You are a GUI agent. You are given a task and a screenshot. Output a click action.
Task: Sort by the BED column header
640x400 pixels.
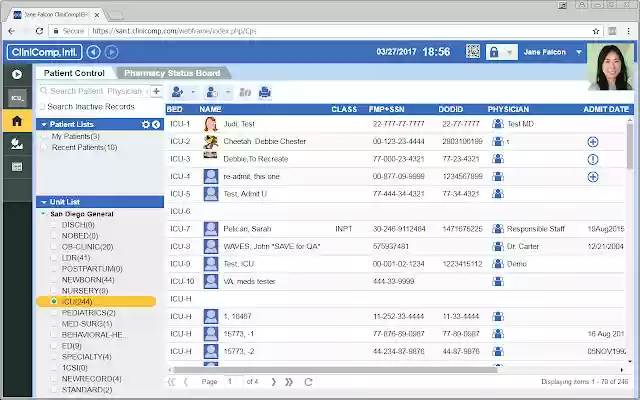(175, 109)
